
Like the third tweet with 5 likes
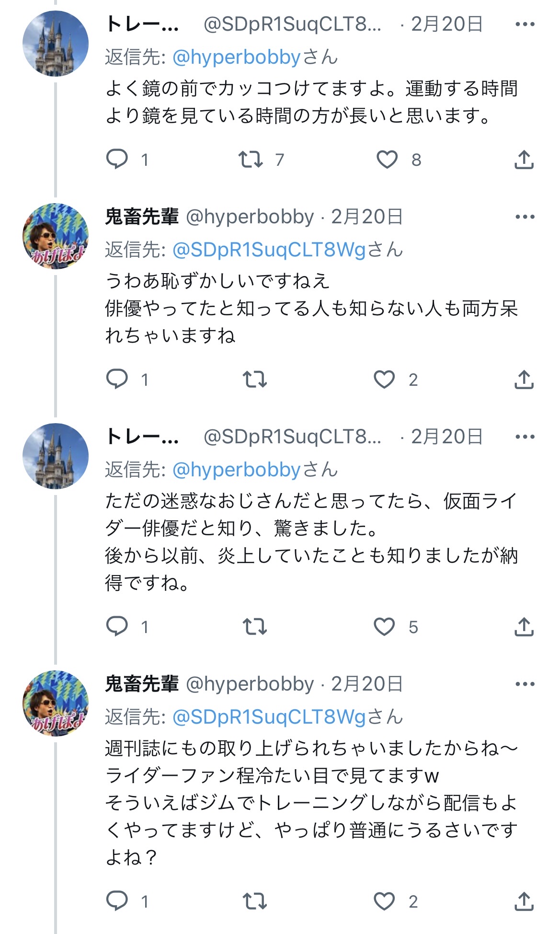pyautogui.click(x=384, y=626)
